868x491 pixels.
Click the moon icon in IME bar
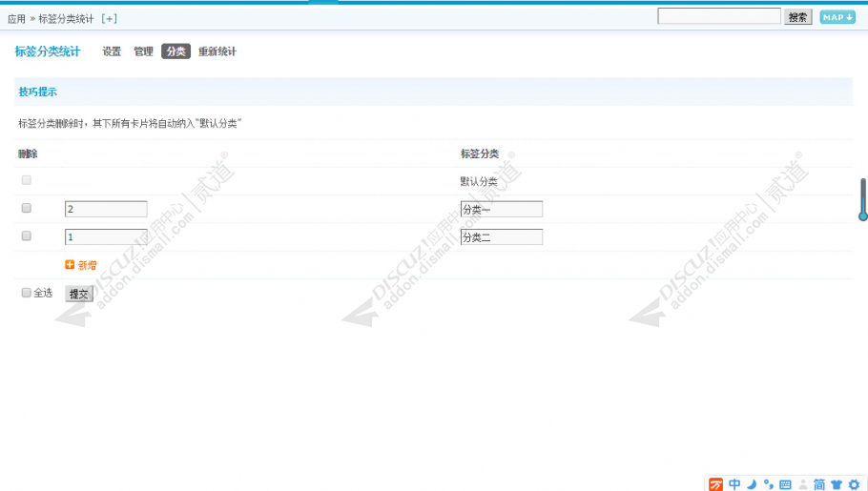coord(752,484)
